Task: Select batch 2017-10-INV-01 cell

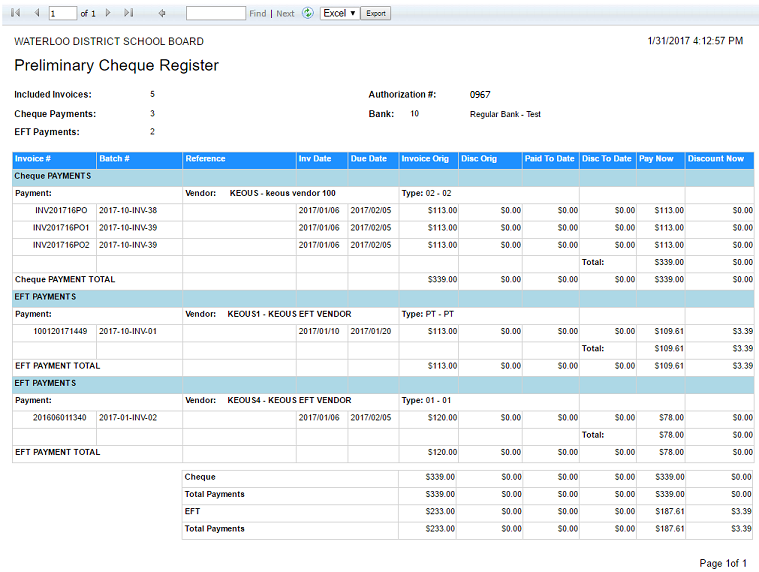Action: [127, 331]
